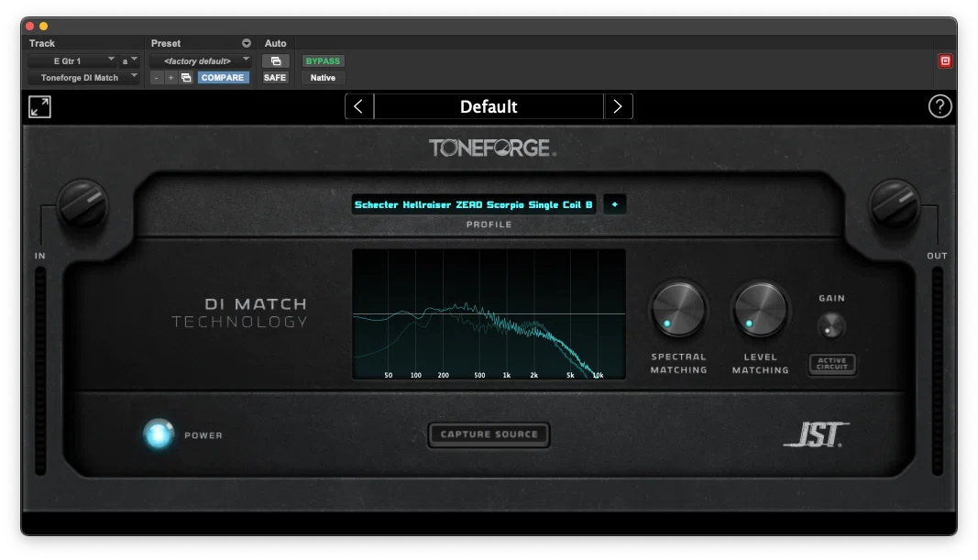978x560 pixels.
Task: Click the red target icon at top right
Action: point(945,60)
